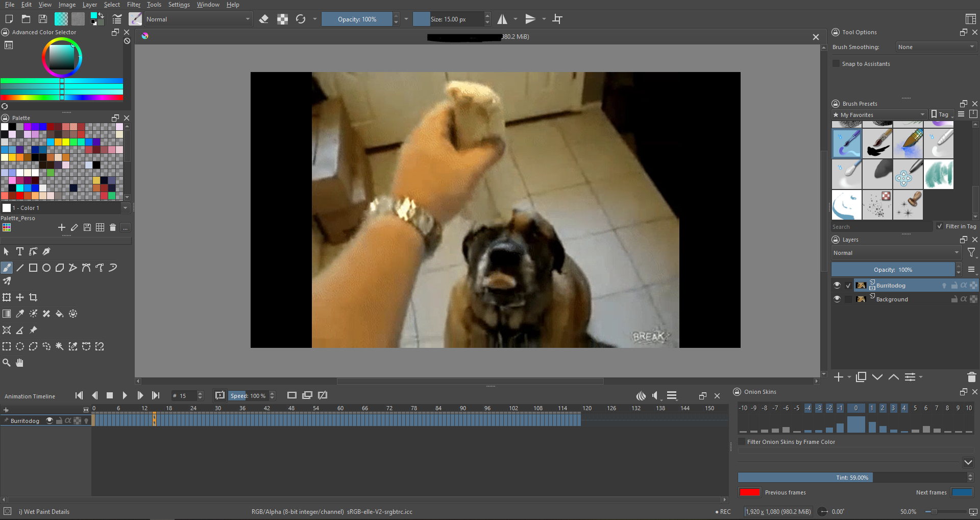Select the Crop tool
The image size is (980, 520).
[x=33, y=297]
